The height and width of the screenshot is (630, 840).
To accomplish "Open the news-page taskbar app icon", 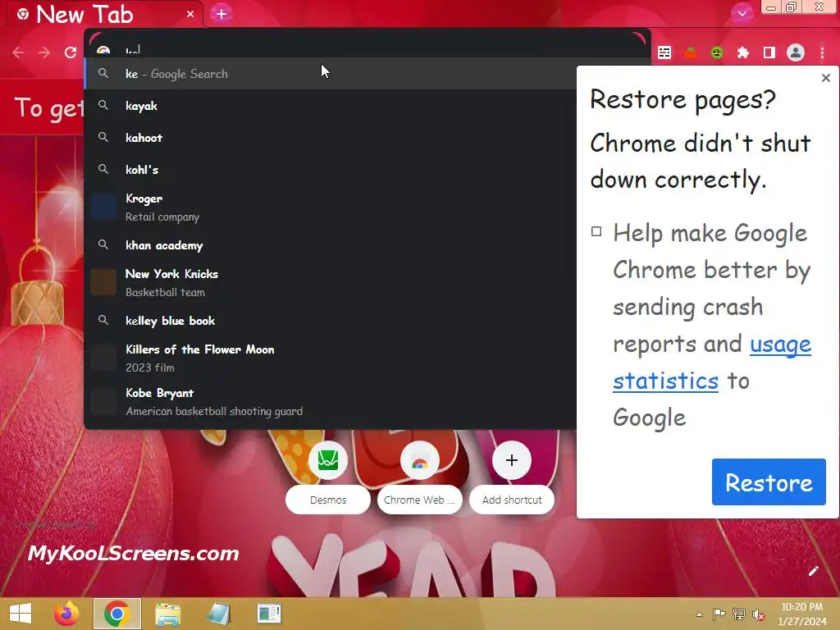I will [x=269, y=614].
